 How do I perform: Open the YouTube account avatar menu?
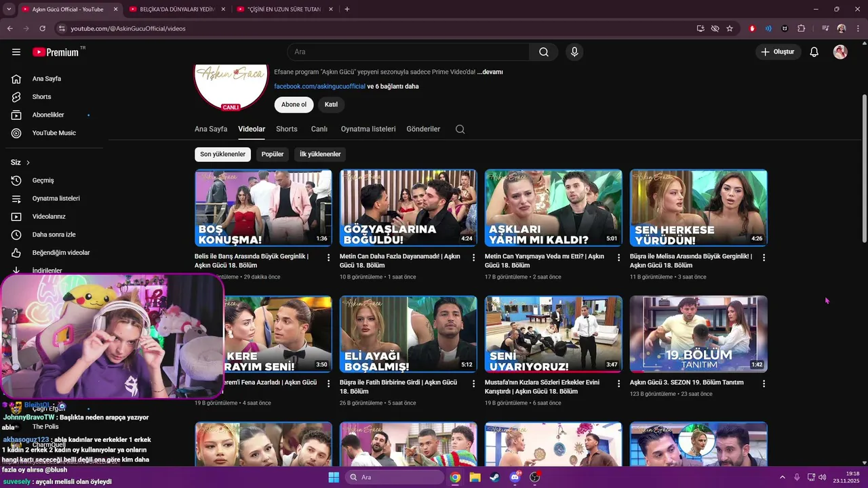(x=840, y=52)
